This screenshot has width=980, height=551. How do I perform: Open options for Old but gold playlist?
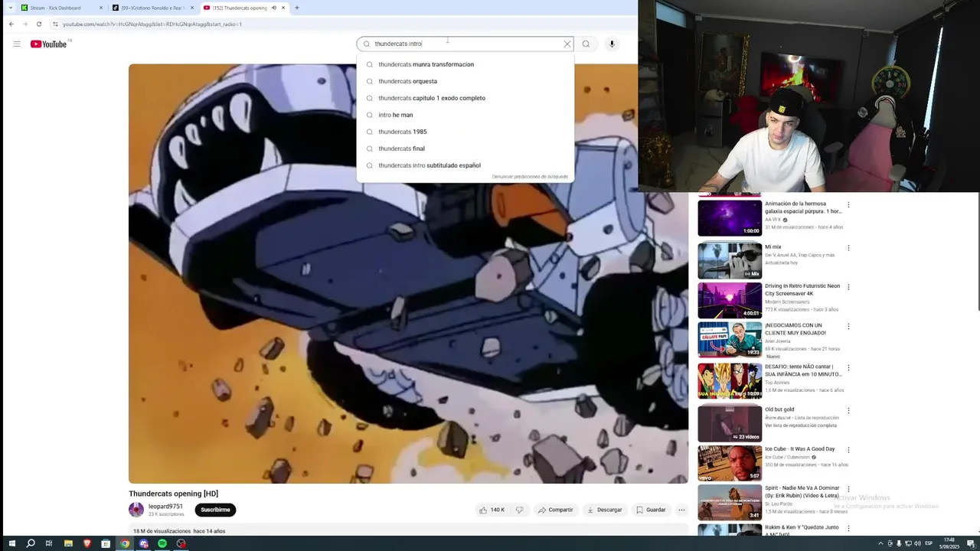[x=848, y=410]
